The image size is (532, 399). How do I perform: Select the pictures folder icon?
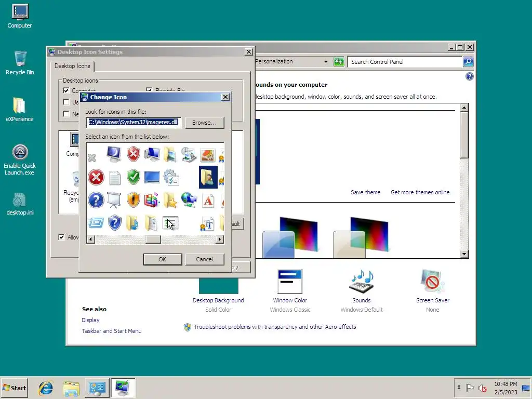pos(170,154)
